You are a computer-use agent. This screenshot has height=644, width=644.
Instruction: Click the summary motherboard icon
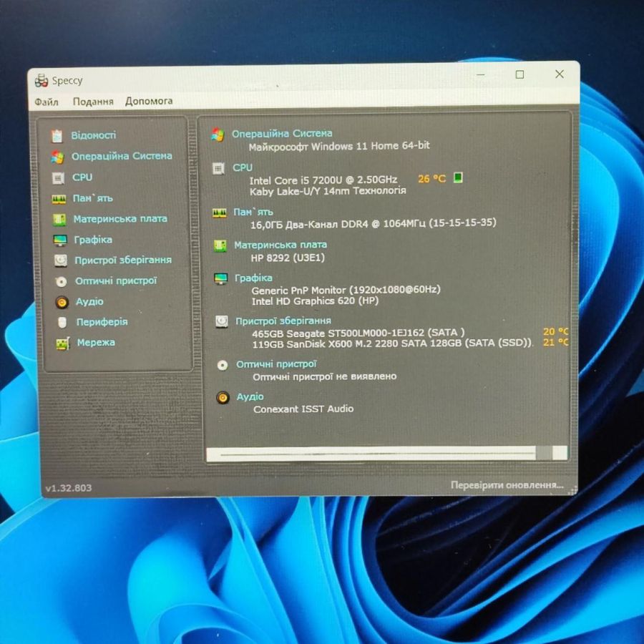pos(220,245)
